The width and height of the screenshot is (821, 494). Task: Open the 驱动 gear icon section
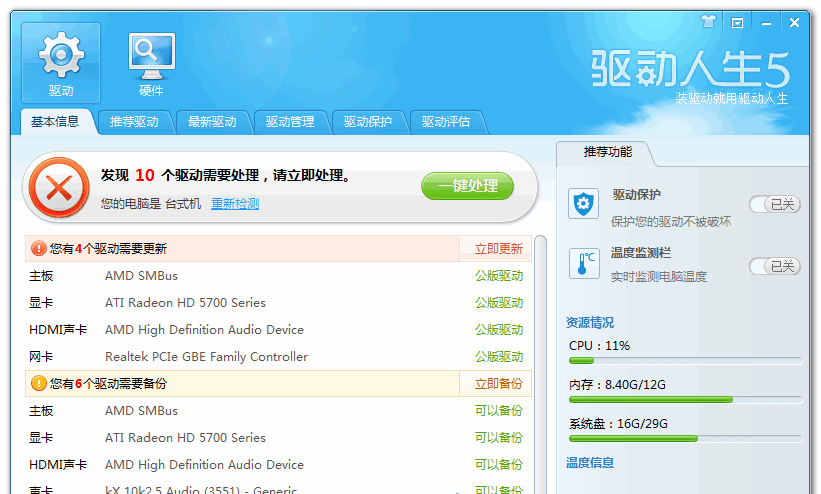pos(61,63)
